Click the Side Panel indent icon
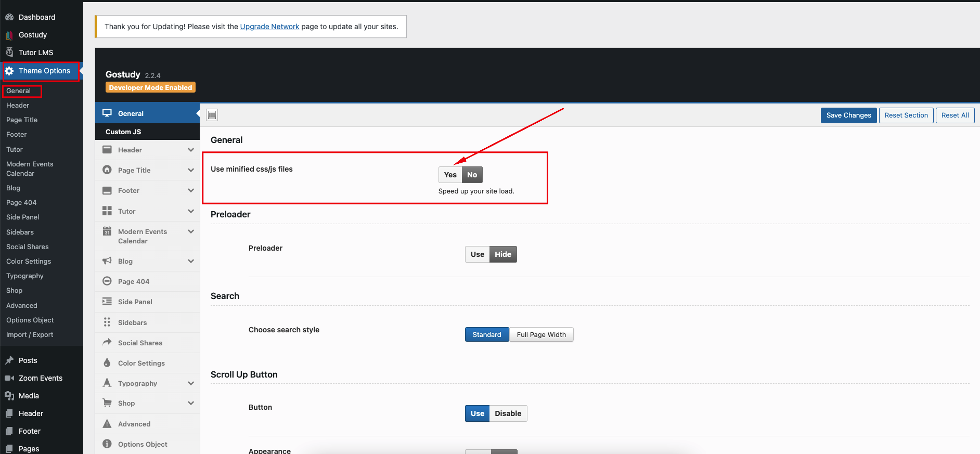This screenshot has height=454, width=980. (x=107, y=301)
